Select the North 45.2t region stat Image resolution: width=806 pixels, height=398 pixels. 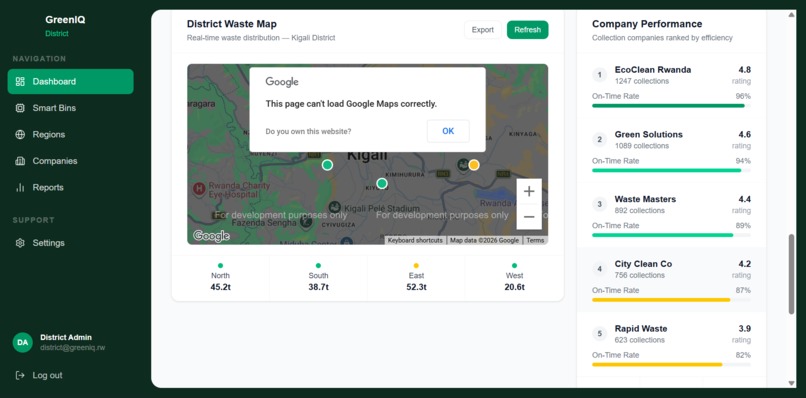tap(221, 278)
